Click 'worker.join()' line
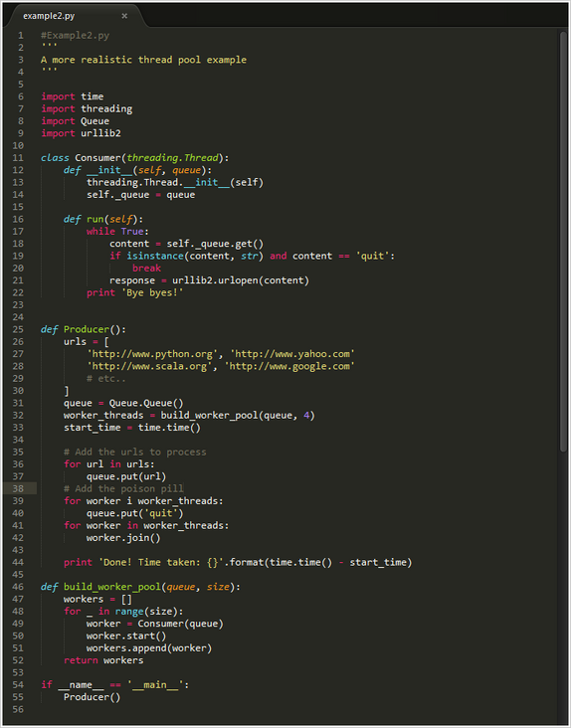Image resolution: width=571 pixels, height=728 pixels. click(123, 538)
